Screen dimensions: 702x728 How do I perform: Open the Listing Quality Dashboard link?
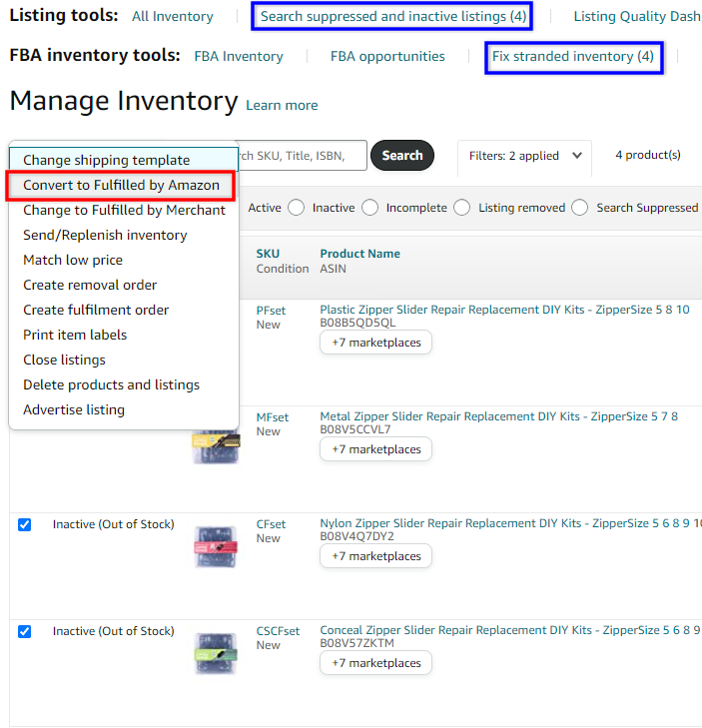[637, 16]
